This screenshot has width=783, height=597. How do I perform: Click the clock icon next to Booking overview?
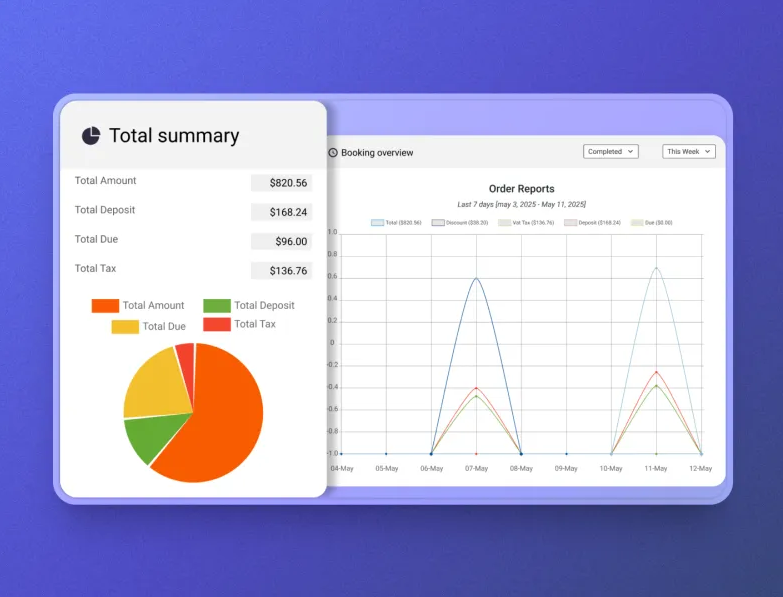click(x=333, y=153)
